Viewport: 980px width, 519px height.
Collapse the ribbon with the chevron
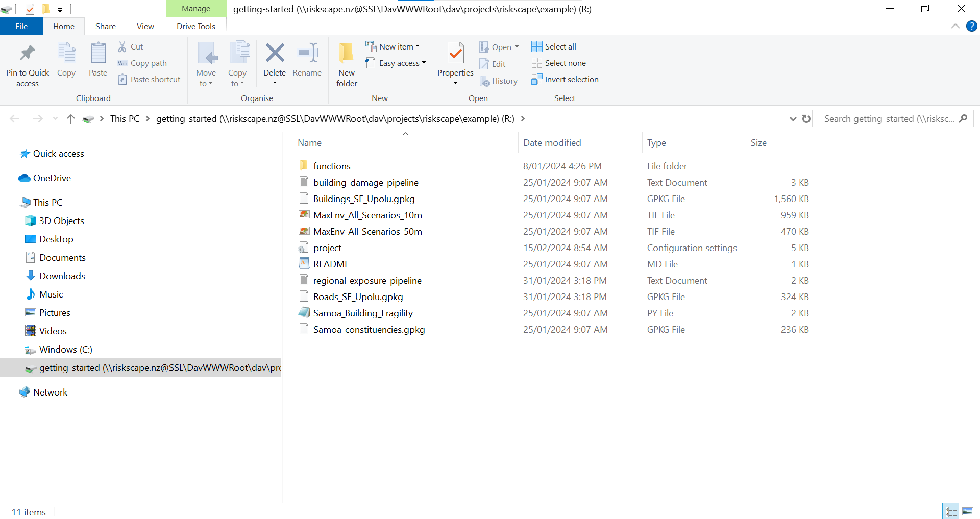(x=955, y=26)
